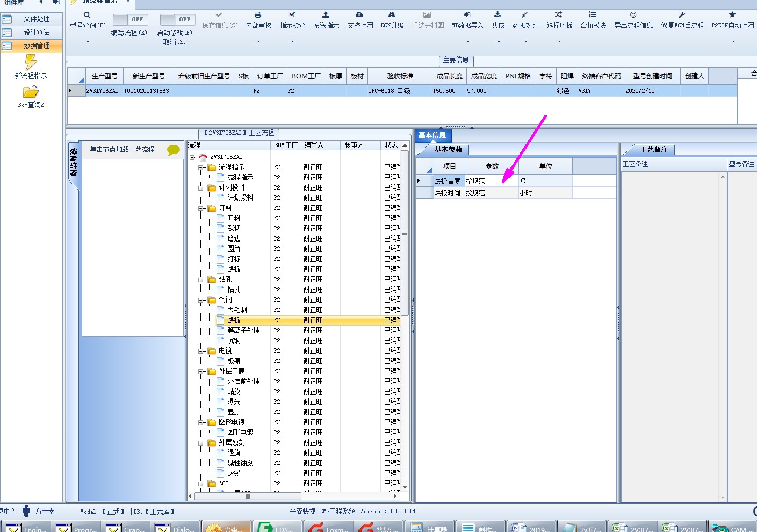Screen dimensions: 757x532
Task: Click the 重选开料图 image icon
Action: (427, 15)
